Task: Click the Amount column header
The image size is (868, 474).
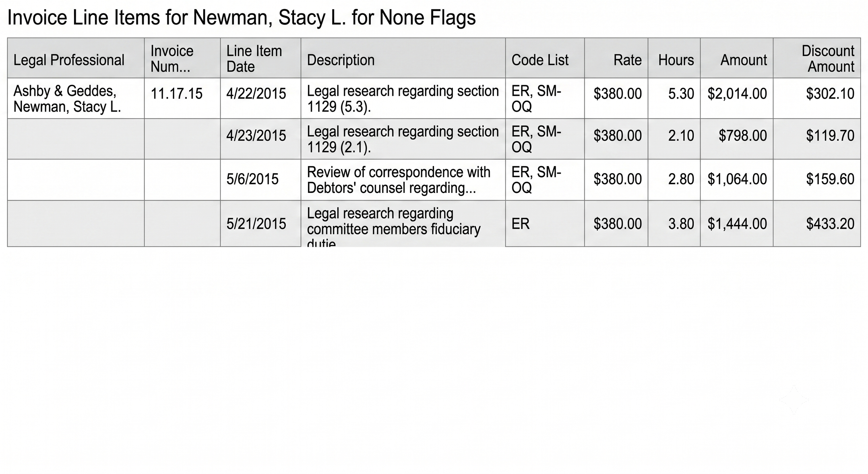Action: tap(737, 58)
